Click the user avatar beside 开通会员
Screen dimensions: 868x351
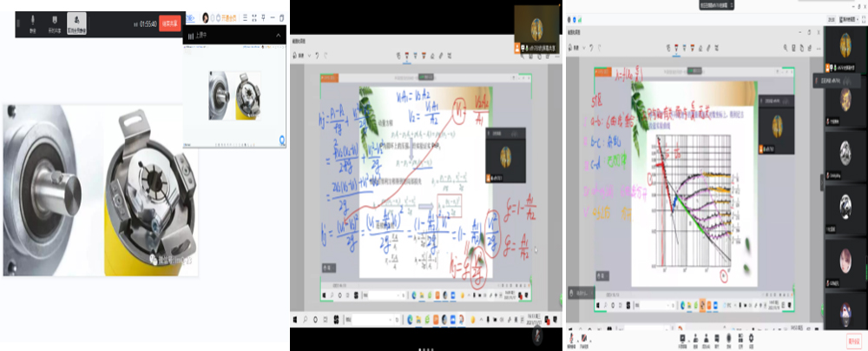(206, 17)
